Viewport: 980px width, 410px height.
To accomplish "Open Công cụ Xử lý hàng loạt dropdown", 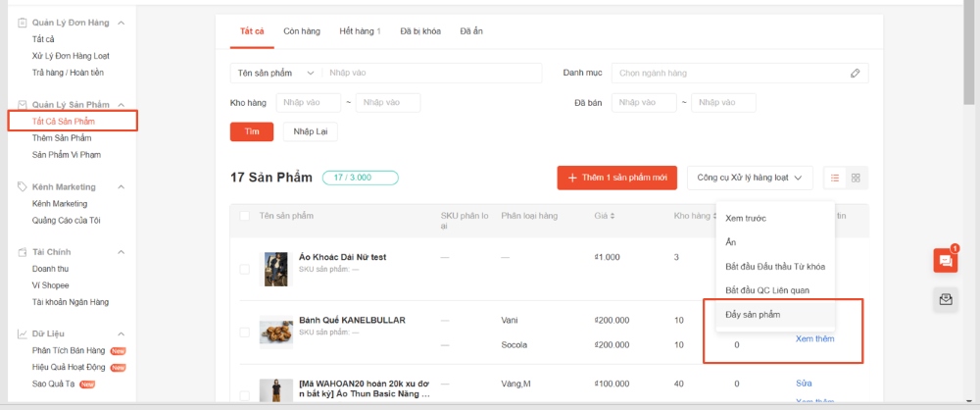I will pyautogui.click(x=750, y=178).
